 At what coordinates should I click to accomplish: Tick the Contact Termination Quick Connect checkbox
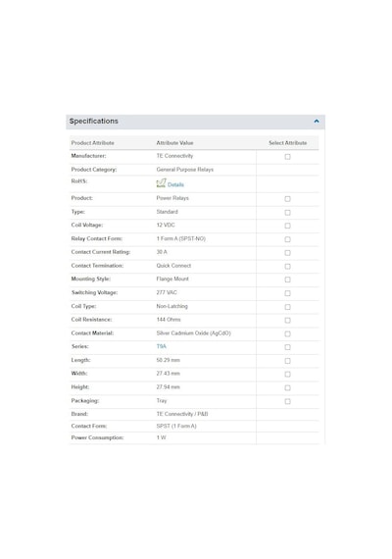tap(287, 267)
